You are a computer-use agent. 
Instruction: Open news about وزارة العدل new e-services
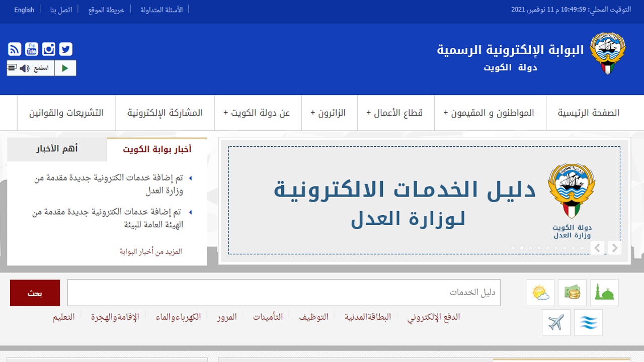[109, 185]
